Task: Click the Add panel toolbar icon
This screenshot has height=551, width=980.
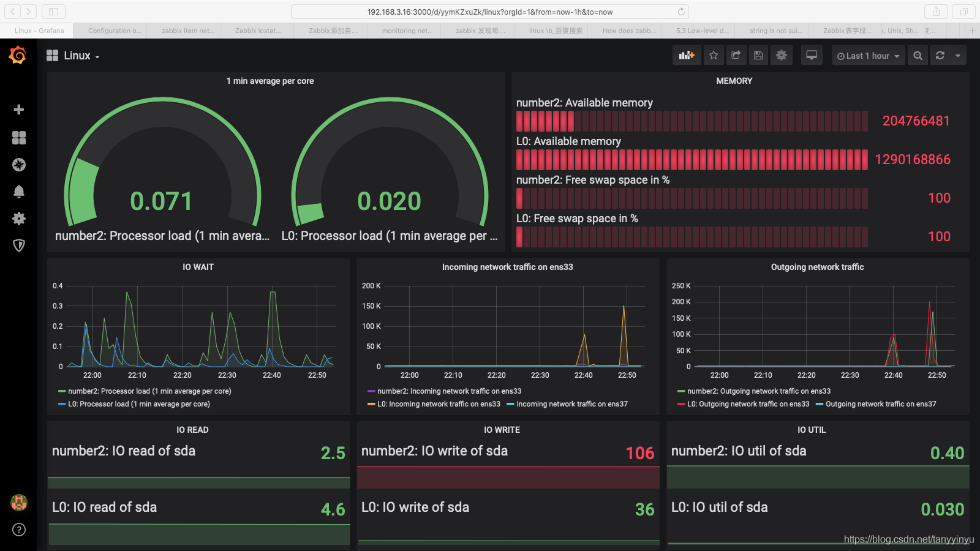Action: point(687,56)
